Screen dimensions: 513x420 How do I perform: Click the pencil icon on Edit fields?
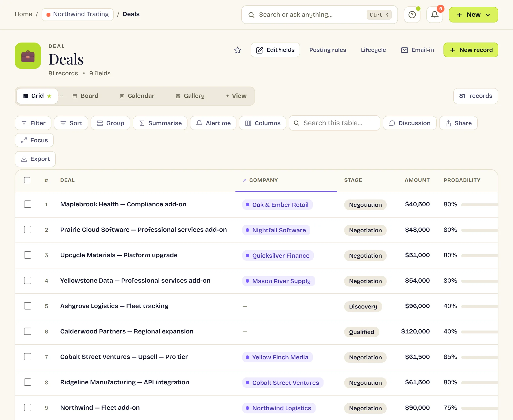[x=259, y=50]
